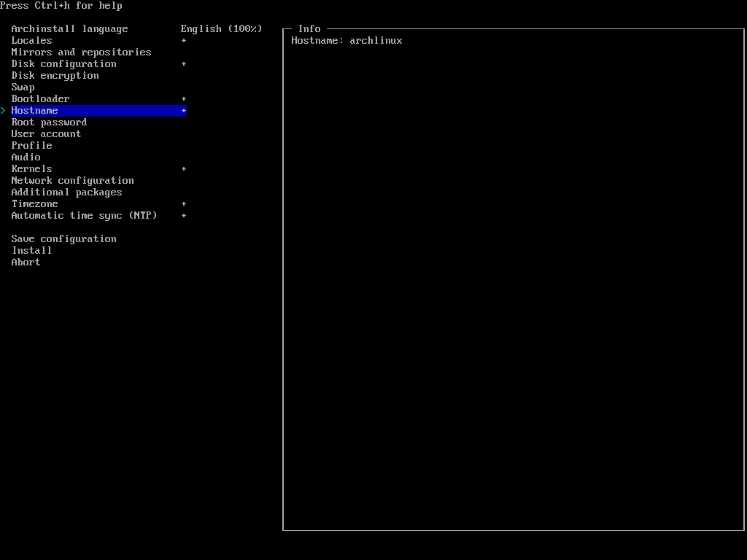The width and height of the screenshot is (747, 560).
Task: Choose the Kernels menu entry
Action: click(31, 169)
